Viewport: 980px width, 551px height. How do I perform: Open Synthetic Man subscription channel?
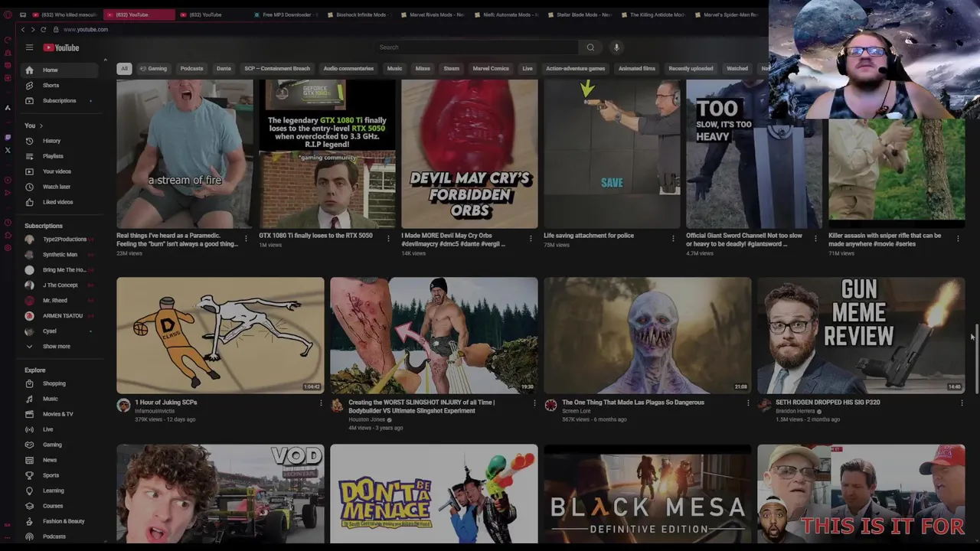click(x=60, y=255)
